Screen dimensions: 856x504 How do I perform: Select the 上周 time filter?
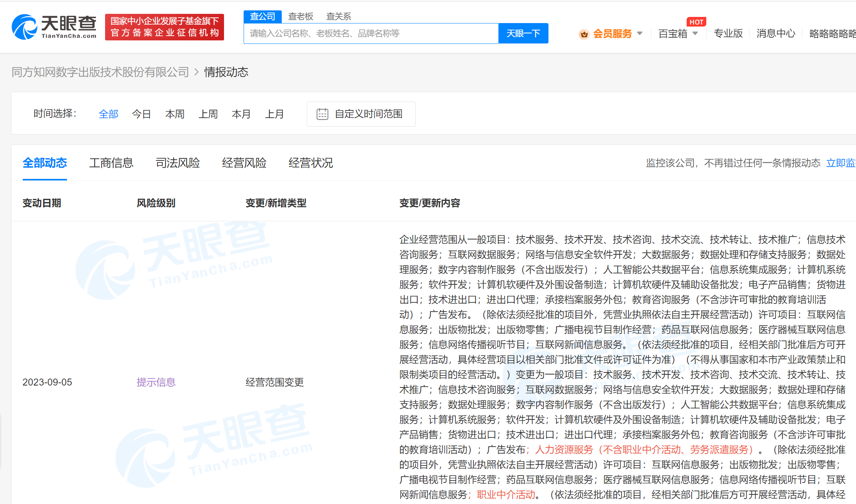[x=208, y=114]
